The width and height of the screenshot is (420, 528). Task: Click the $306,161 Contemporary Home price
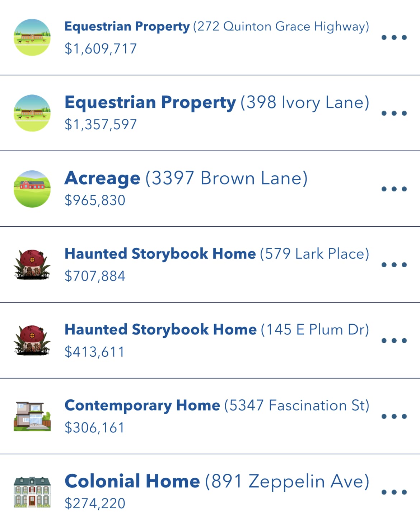pyautogui.click(x=94, y=428)
